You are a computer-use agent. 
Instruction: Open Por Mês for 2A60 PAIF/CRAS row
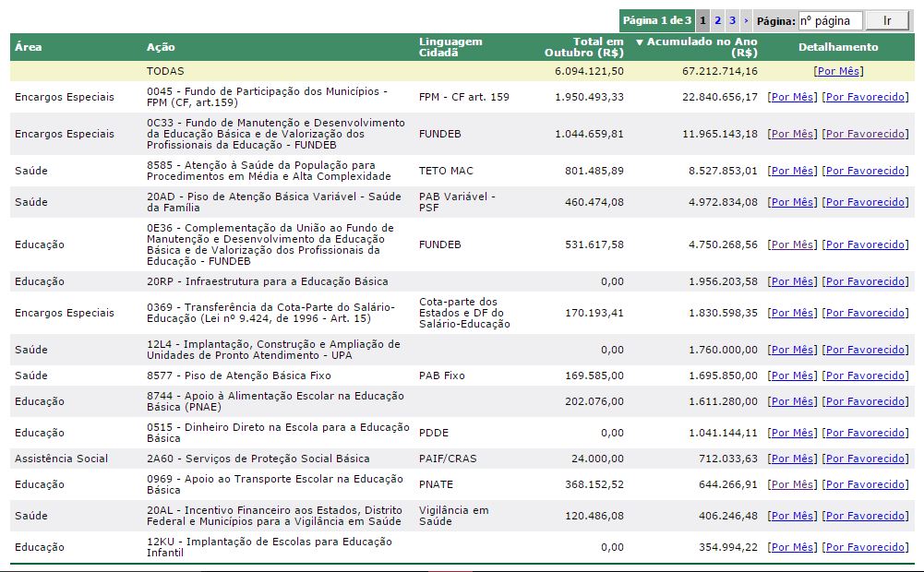(793, 459)
